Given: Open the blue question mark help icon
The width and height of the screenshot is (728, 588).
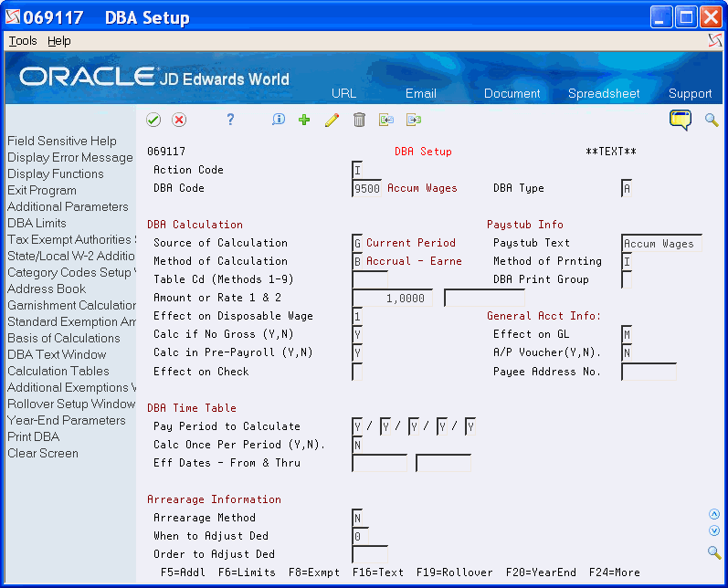Looking at the screenshot, I should coord(230,120).
